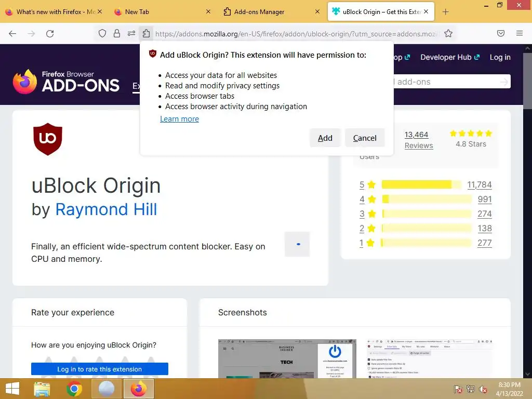The height and width of the screenshot is (399, 532).
Task: Open the Windows Start button
Action: tap(12, 389)
